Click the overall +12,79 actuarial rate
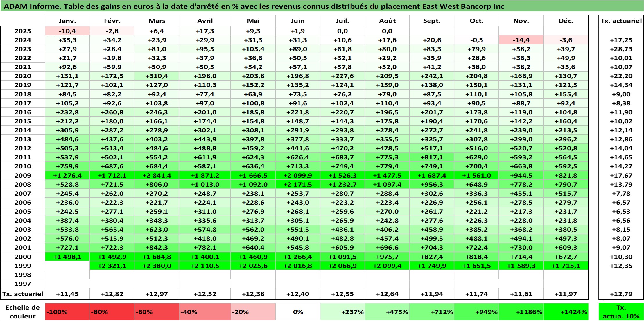 pos(621,294)
